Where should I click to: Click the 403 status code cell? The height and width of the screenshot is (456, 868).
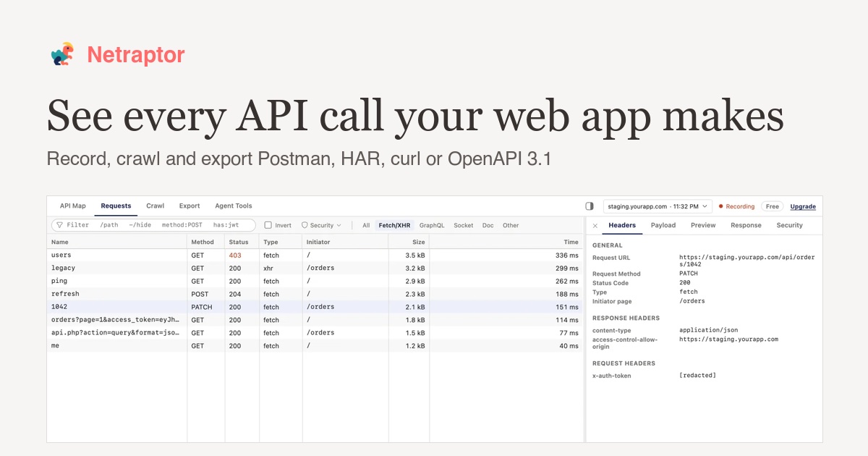click(235, 256)
